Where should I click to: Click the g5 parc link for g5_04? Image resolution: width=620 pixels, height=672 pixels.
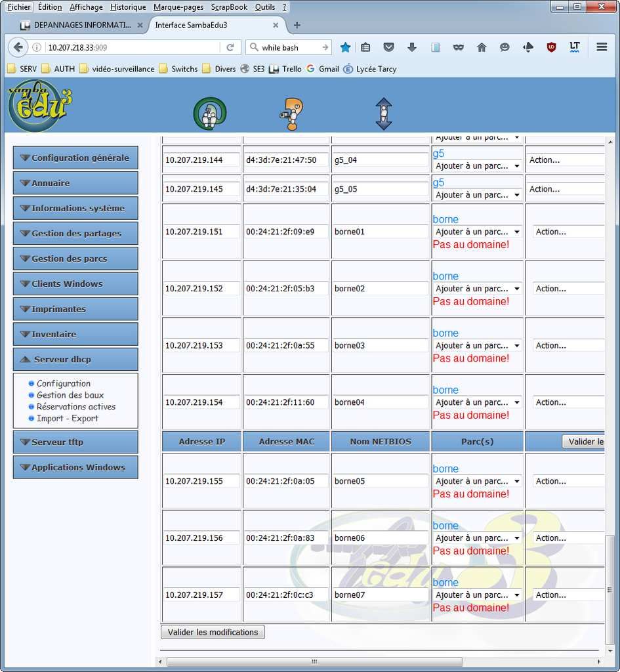point(438,154)
